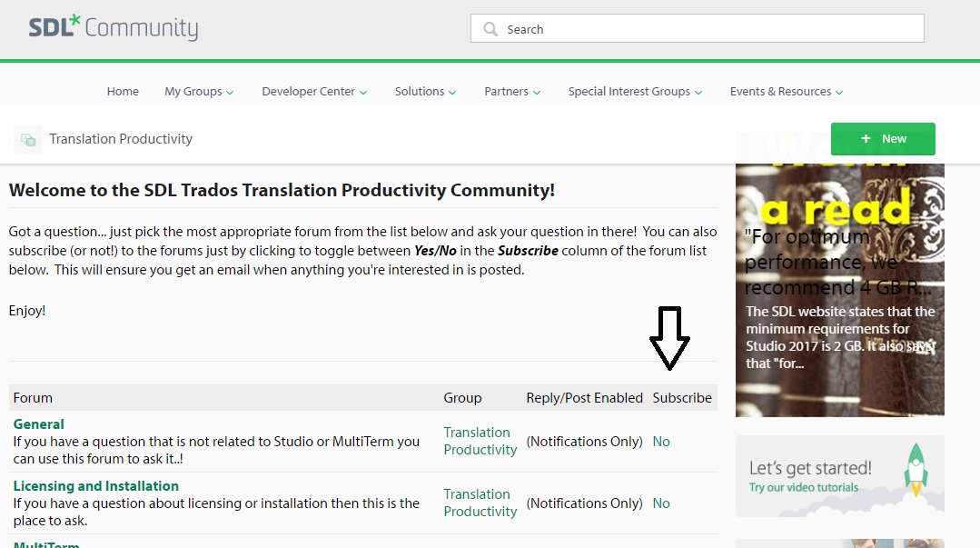The height and width of the screenshot is (548, 980).
Task: Click the SDL Community logo
Action: (114, 28)
